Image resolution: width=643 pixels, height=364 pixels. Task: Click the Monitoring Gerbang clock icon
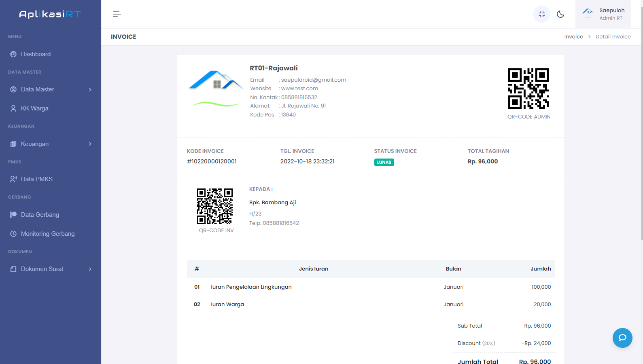click(x=13, y=234)
